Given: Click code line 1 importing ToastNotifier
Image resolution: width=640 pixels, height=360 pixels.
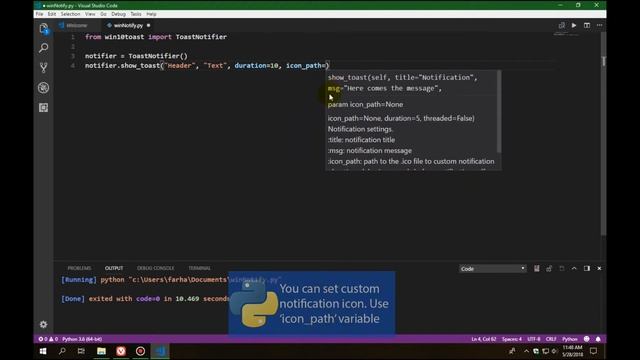Looking at the screenshot, I should click(x=156, y=37).
